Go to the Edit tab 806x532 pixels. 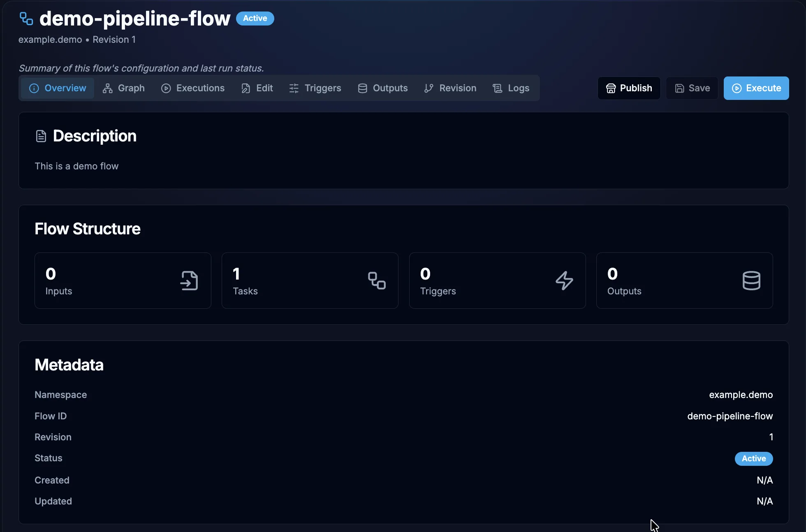click(257, 88)
